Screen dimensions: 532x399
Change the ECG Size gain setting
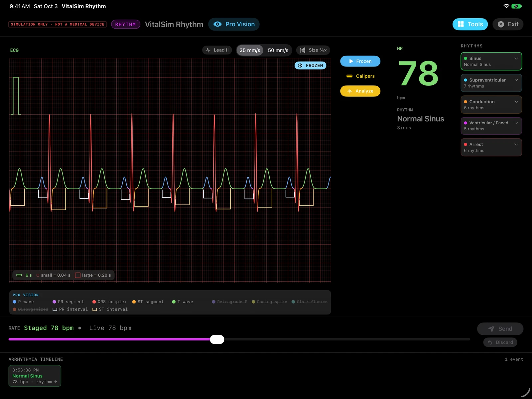click(313, 50)
